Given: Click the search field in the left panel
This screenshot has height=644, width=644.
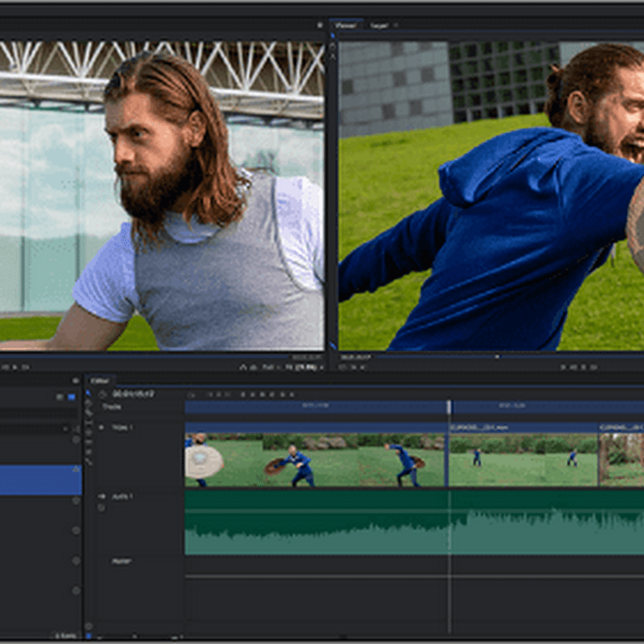Looking at the screenshot, I should coord(39,413).
